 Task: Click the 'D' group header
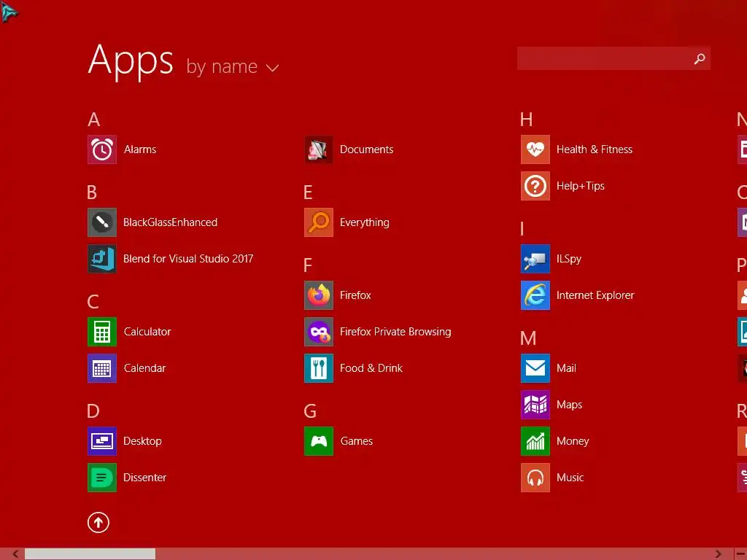pos(93,411)
